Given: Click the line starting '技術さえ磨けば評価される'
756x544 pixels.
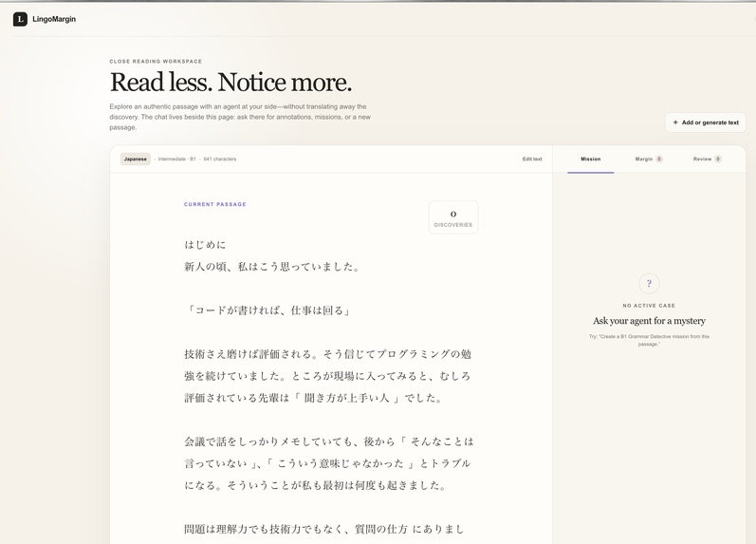Looking at the screenshot, I should 328,354.
